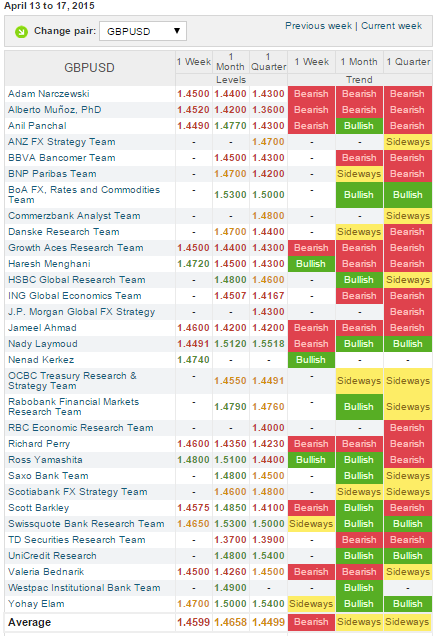Open Alberto Muñoz, PhD link

[x=55, y=110]
